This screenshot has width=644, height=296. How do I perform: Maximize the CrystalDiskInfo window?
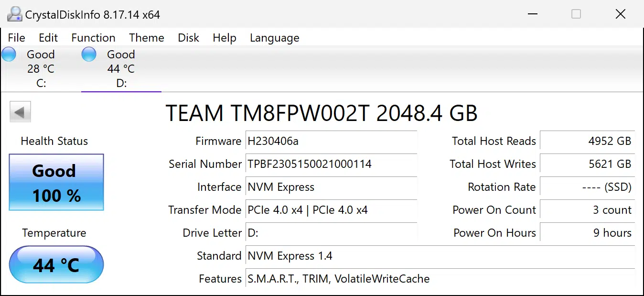coord(576,14)
